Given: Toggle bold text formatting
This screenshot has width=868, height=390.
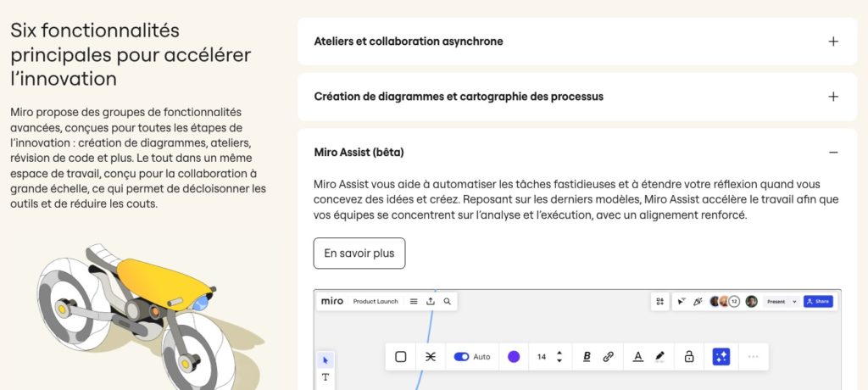Looking at the screenshot, I should tap(587, 357).
